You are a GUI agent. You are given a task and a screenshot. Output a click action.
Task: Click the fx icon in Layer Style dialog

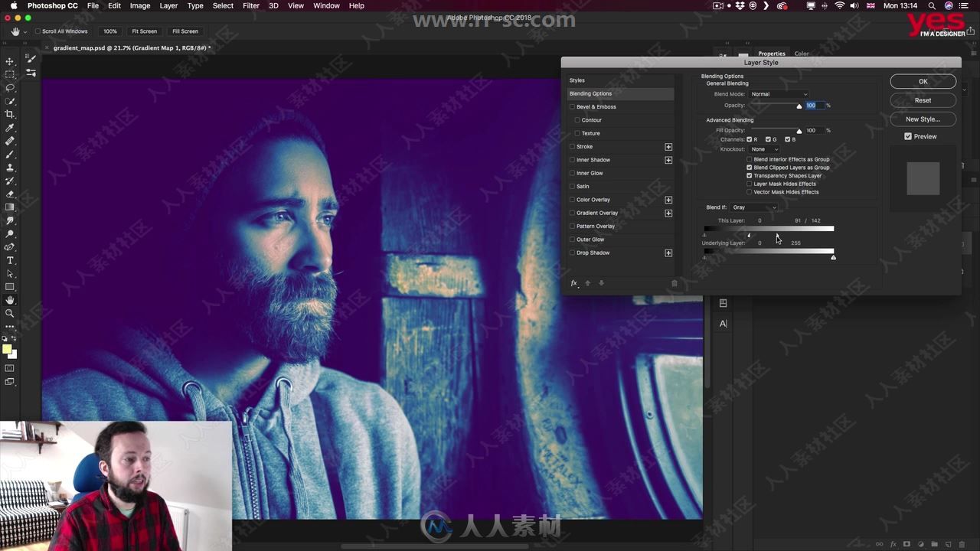click(x=574, y=283)
